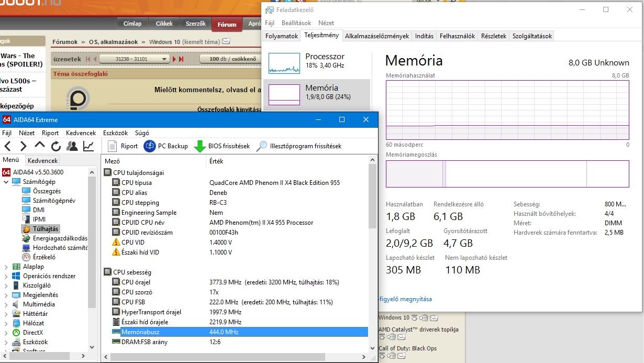Expand the Multimédia tree node
The image size is (644, 363).
pyautogui.click(x=6, y=304)
